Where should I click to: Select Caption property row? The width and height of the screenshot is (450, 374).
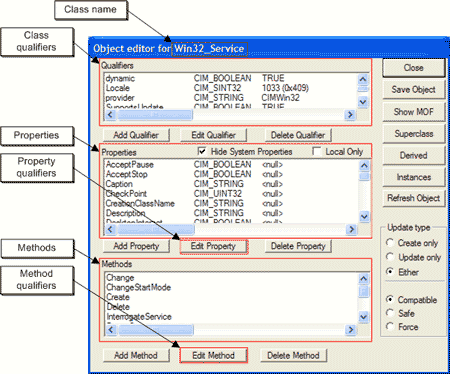coord(231,184)
